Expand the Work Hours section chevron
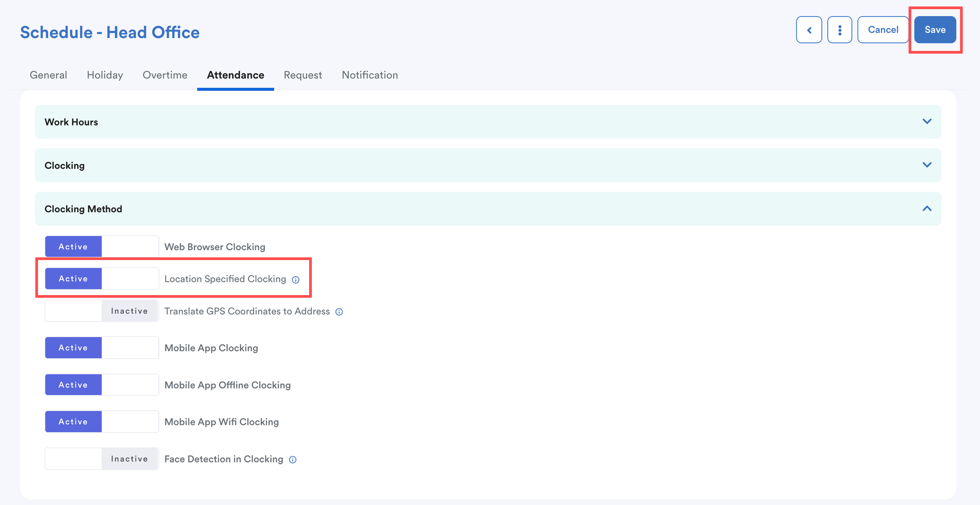Screen dimensions: 980x505 point(927,121)
